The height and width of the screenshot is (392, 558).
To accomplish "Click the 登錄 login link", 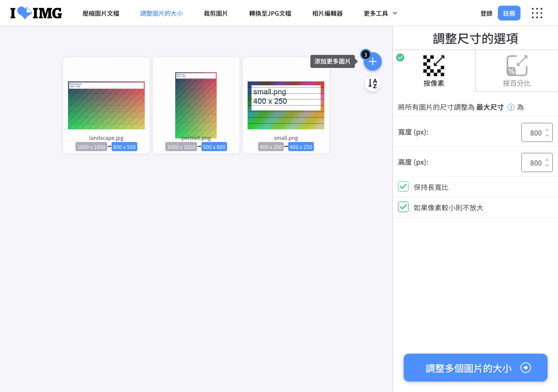I will [487, 14].
